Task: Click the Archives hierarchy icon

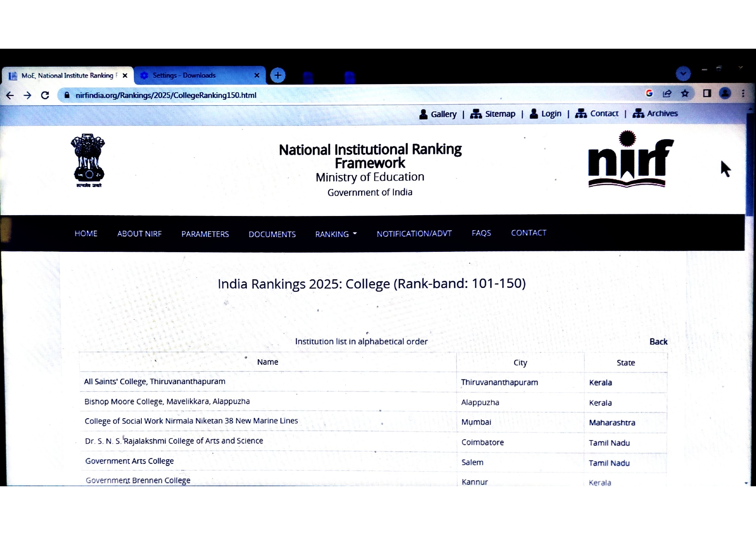Action: click(x=638, y=113)
